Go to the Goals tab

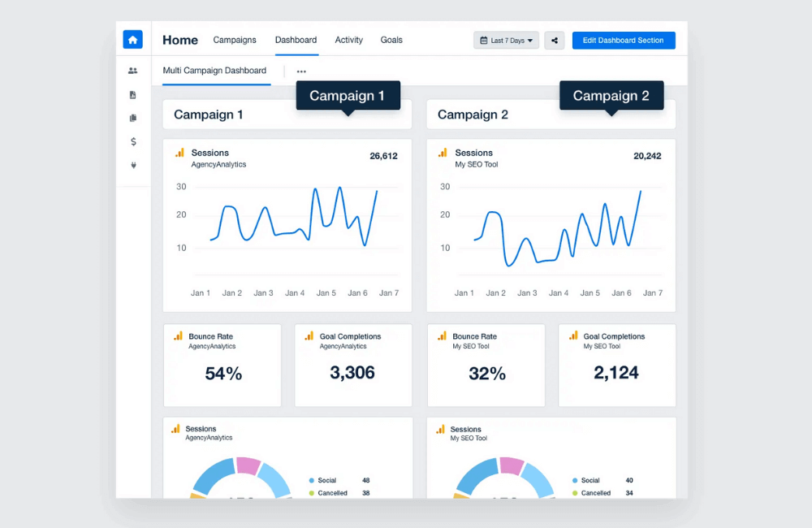click(391, 40)
